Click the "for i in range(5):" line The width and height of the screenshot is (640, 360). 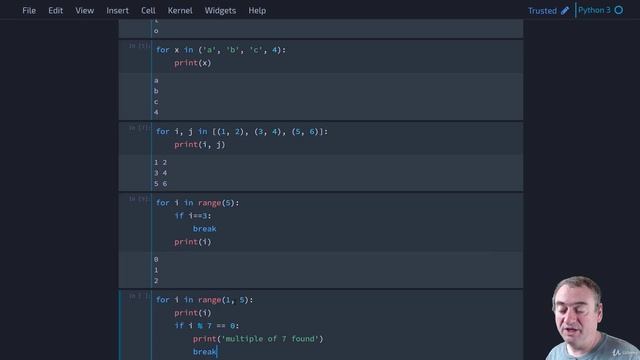198,203
